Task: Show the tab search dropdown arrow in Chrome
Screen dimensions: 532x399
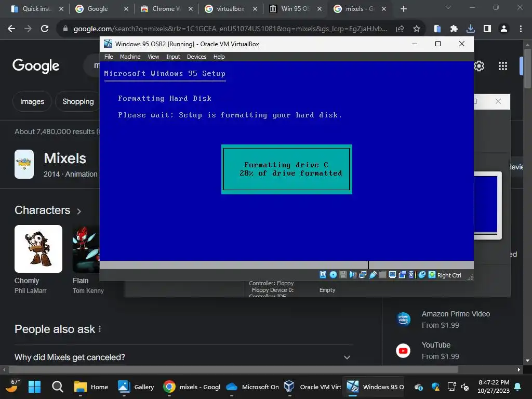Action: coord(448,7)
